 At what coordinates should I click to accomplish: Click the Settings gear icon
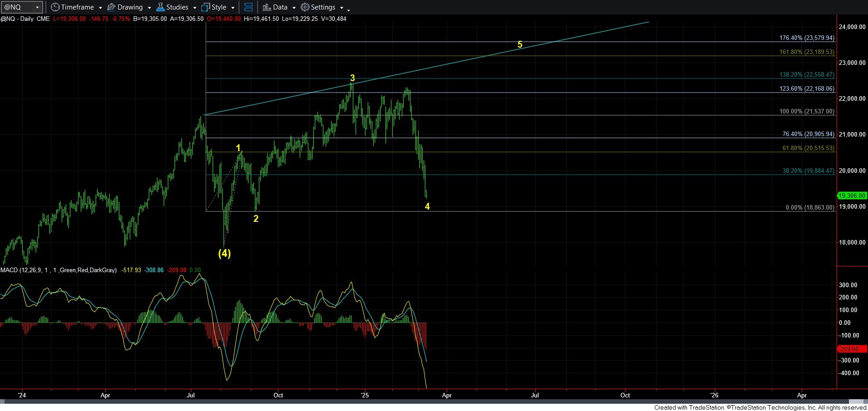pyautogui.click(x=305, y=7)
